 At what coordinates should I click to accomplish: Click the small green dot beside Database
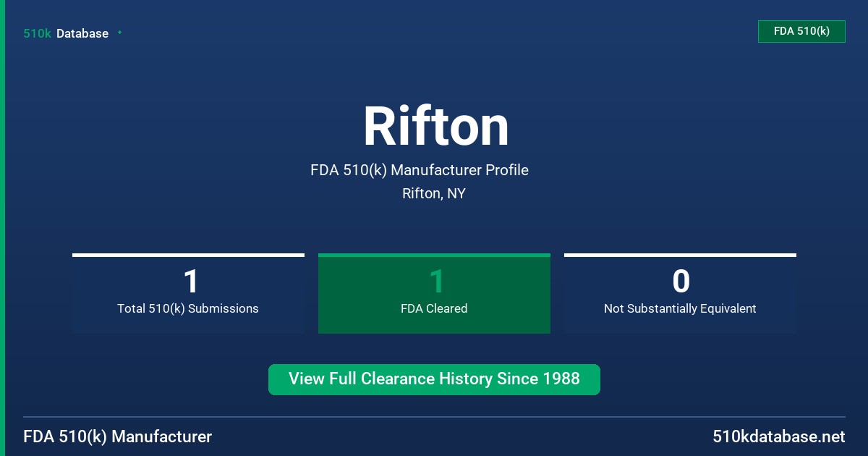pos(119,33)
